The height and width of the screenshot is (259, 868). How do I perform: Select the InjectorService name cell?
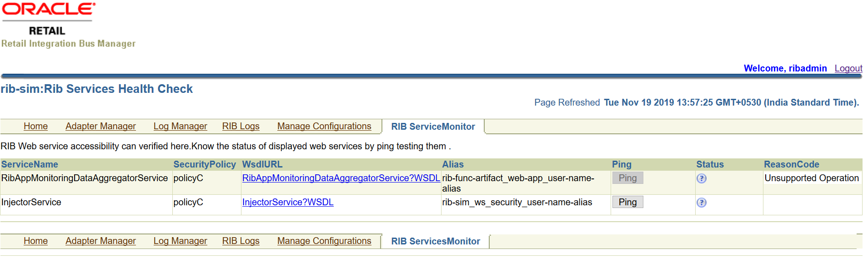click(x=31, y=202)
